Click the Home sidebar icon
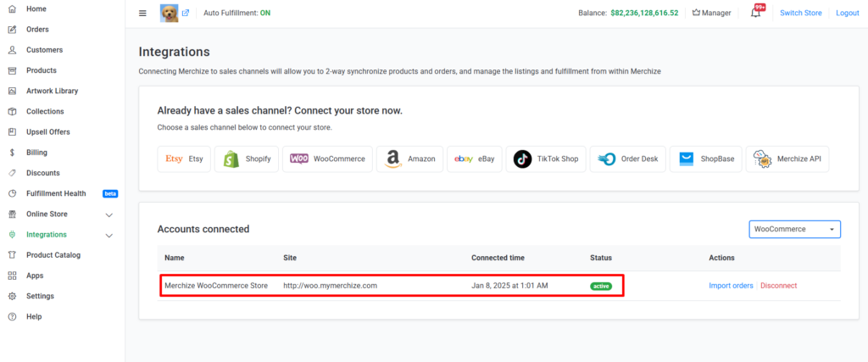 point(12,8)
